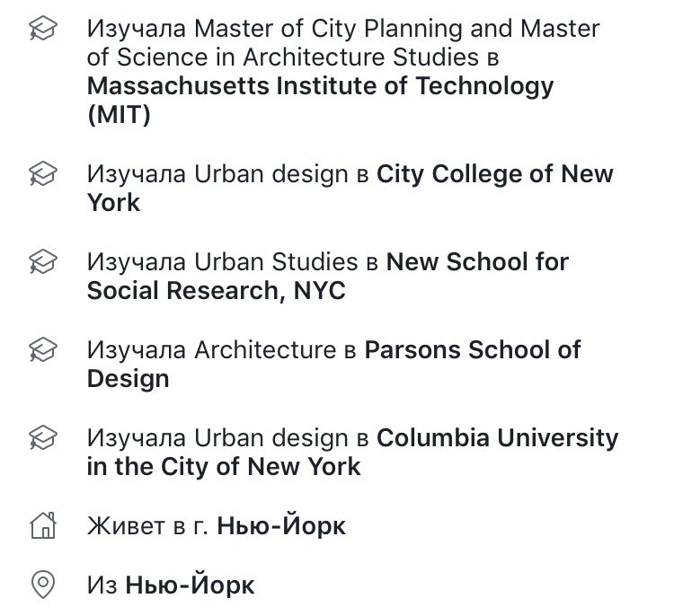Click graduation cap icon beside MIT entry

click(x=43, y=28)
